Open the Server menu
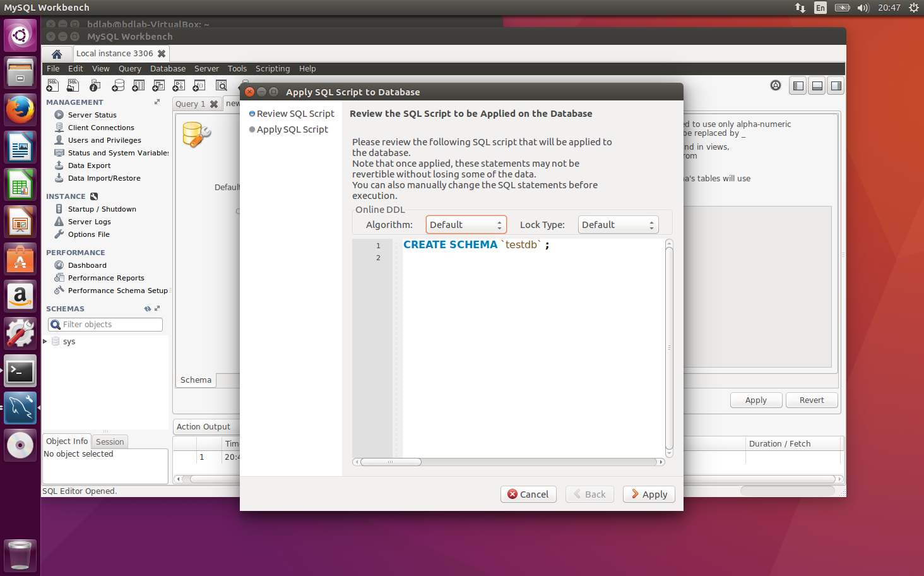 [x=206, y=69]
